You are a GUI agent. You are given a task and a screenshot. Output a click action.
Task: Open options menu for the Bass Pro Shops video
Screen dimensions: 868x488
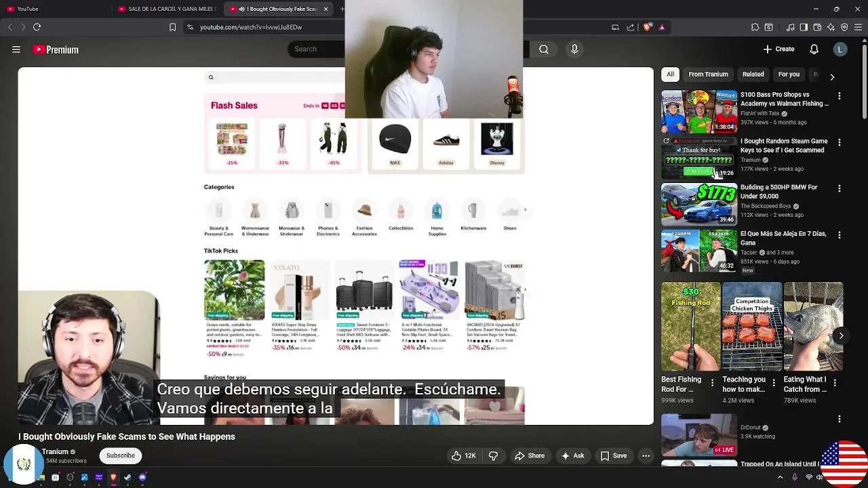[x=840, y=96]
